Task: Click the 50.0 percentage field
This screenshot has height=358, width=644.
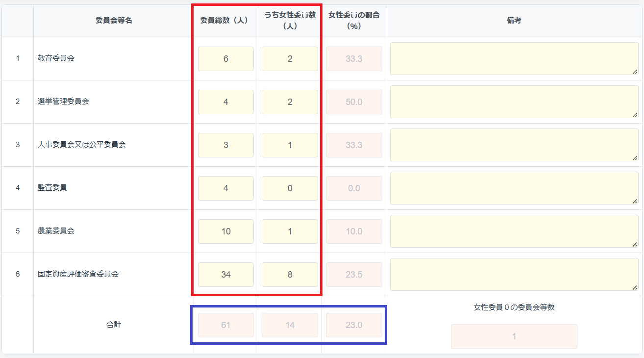Action: pyautogui.click(x=354, y=102)
